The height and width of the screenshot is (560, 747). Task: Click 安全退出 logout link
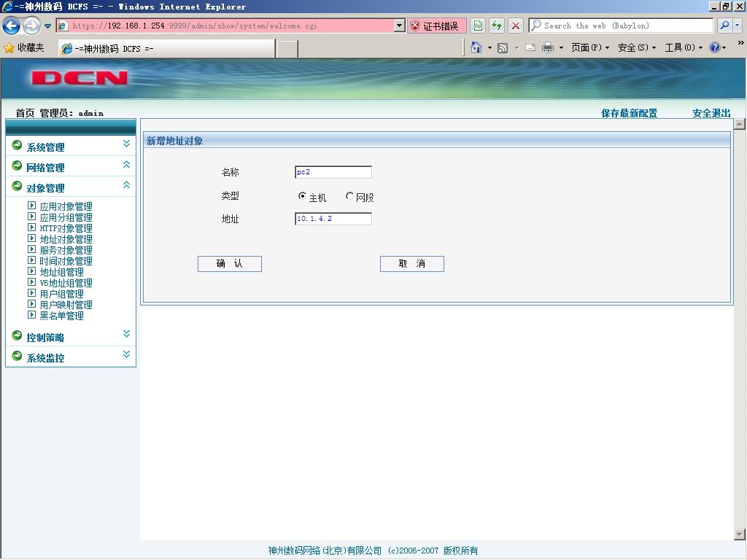[x=711, y=113]
